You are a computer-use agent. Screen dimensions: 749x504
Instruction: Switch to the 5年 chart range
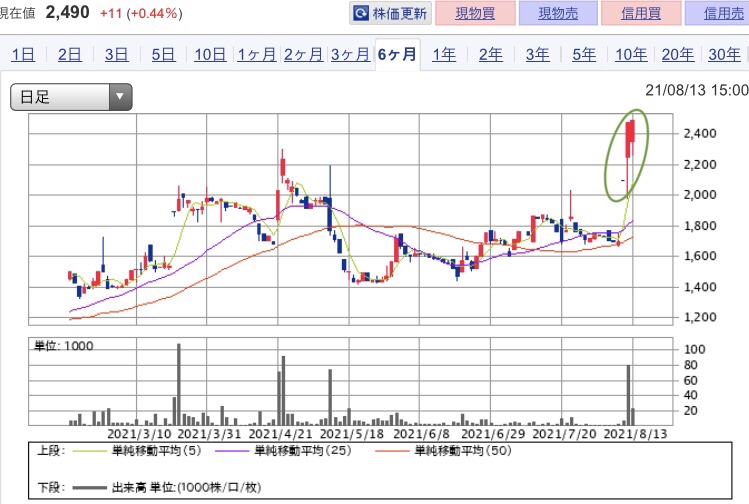(585, 55)
